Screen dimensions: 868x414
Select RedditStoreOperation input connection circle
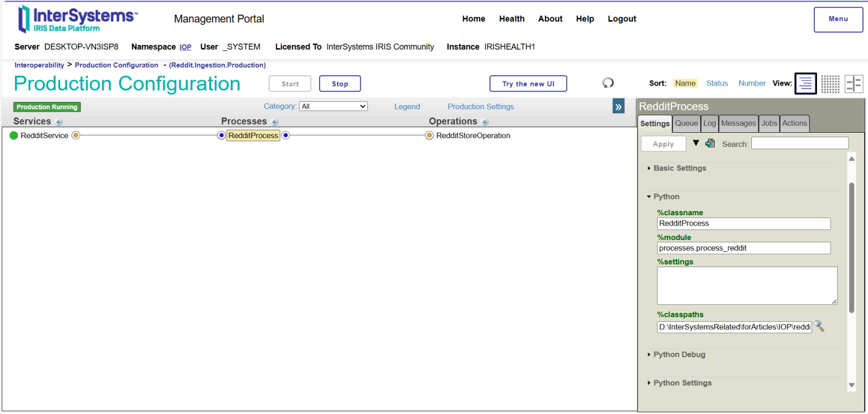tap(429, 135)
